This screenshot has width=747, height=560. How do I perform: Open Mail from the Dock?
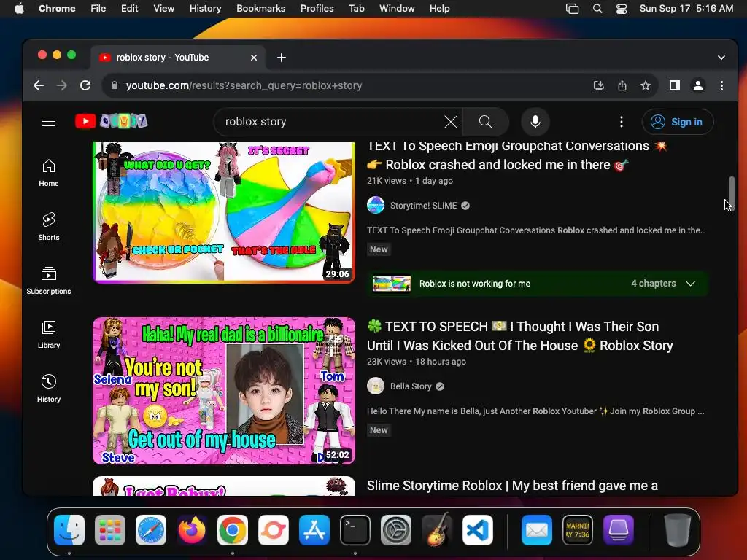point(536,530)
